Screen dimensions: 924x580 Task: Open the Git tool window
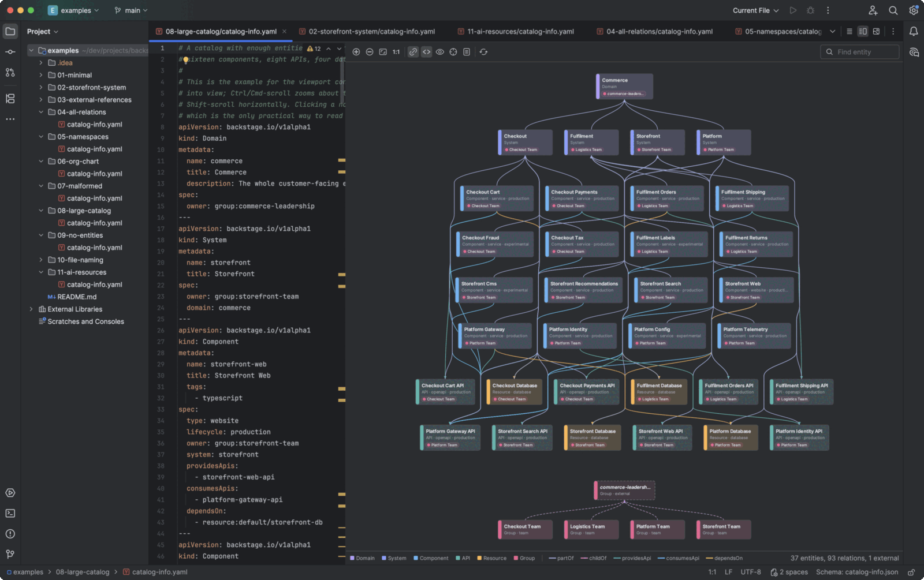[10, 554]
